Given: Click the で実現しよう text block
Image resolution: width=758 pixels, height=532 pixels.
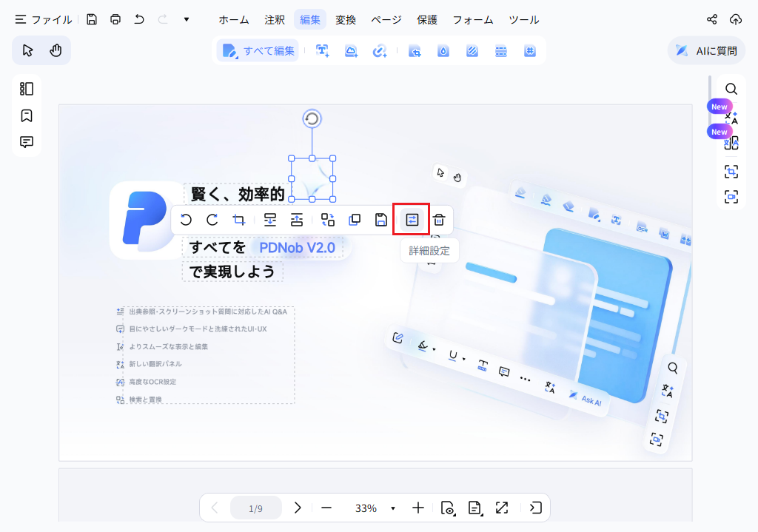Looking at the screenshot, I should (x=232, y=272).
